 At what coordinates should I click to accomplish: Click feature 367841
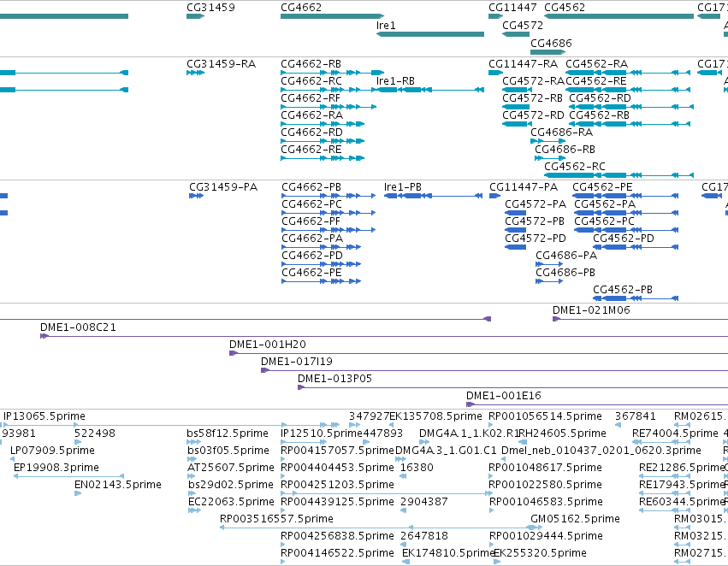click(636, 416)
